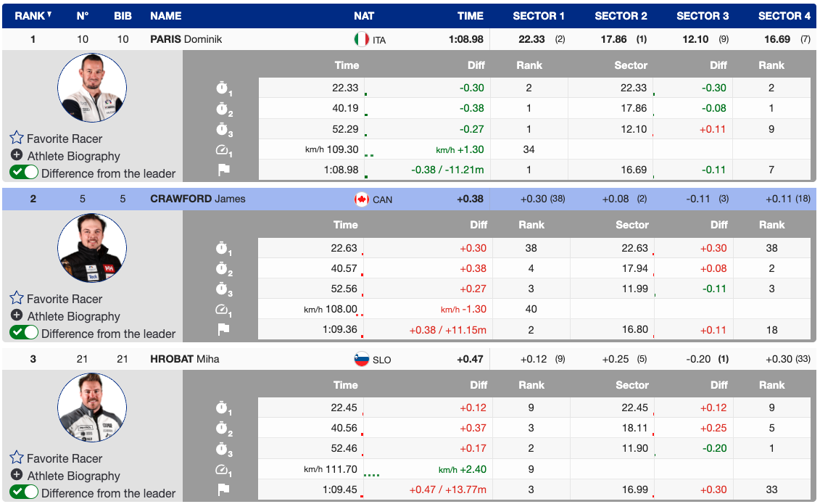Image resolution: width=820 pixels, height=504 pixels.
Task: Open Crawford's Athlete Biography plus icon
Action: pyautogui.click(x=17, y=315)
